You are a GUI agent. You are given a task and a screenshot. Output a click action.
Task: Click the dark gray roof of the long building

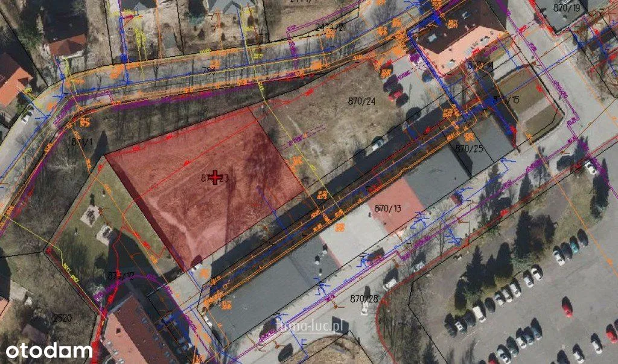coord(266,290)
